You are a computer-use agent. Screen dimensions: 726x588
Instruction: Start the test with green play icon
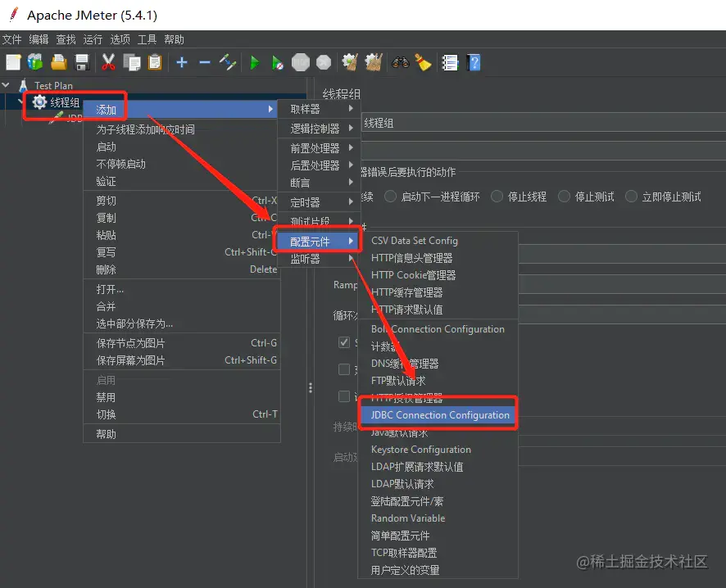pos(255,62)
